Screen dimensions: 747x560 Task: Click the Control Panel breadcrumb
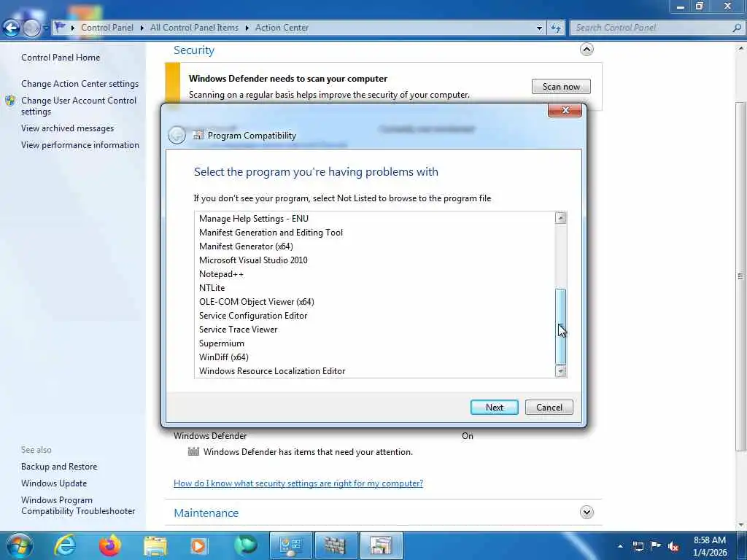click(x=107, y=28)
